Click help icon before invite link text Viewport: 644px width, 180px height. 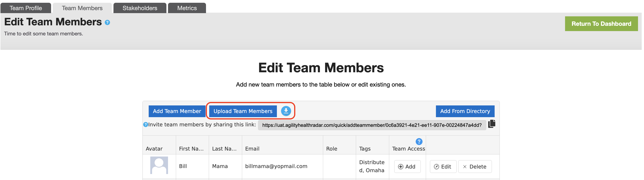coord(145,125)
